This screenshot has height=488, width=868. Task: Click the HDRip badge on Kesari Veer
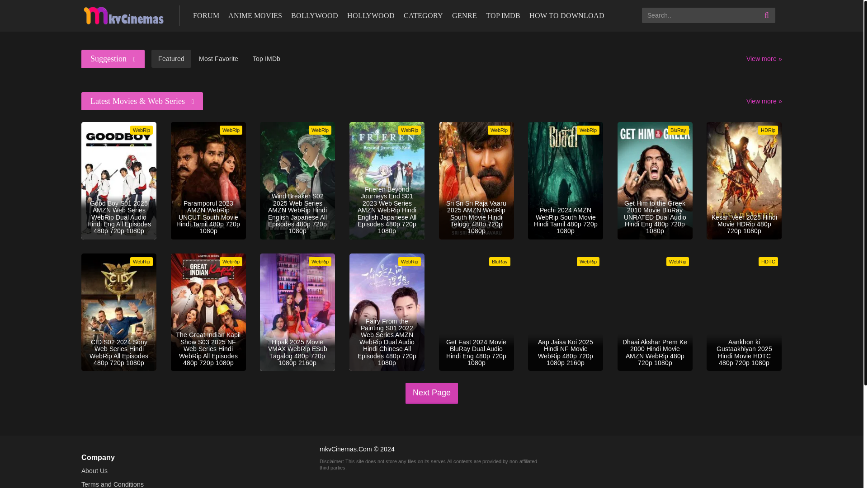coord(768,130)
